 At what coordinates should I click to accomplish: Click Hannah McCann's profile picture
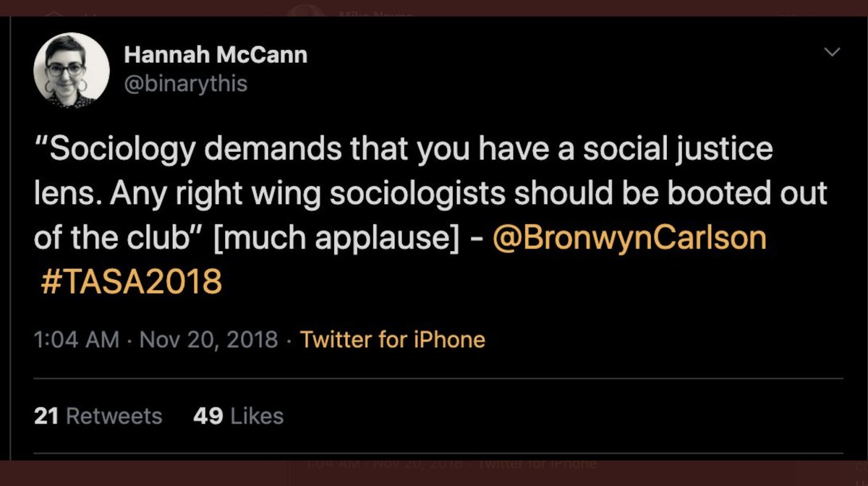[x=72, y=72]
